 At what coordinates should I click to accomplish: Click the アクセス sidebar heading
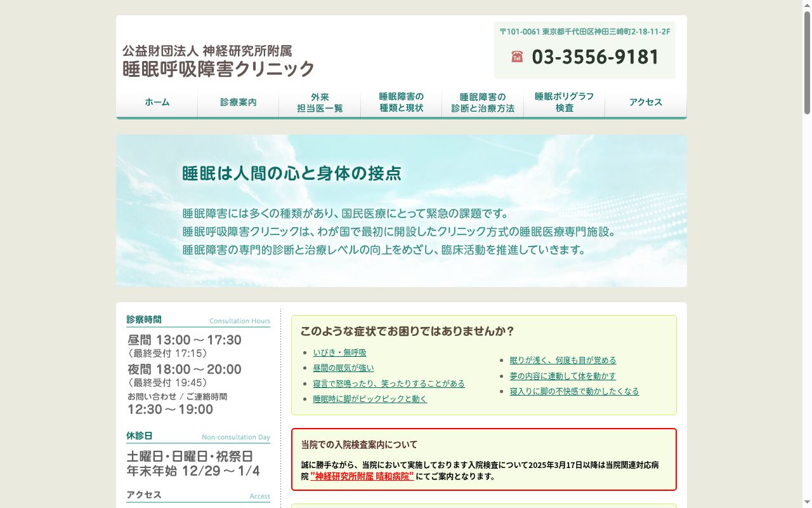point(144,495)
